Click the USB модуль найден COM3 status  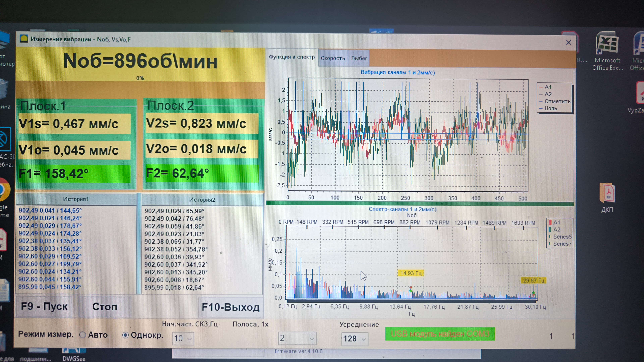click(440, 334)
